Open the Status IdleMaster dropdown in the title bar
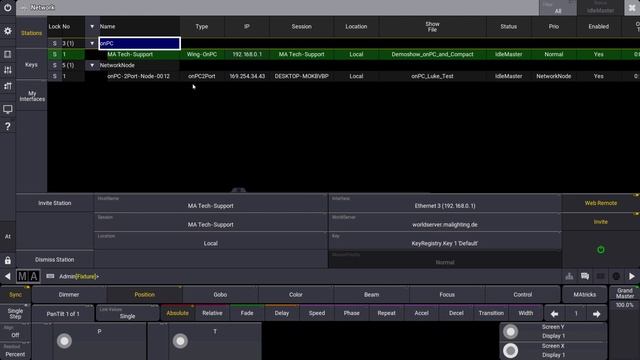Viewport: 640px width, 360px height. tap(600, 8)
